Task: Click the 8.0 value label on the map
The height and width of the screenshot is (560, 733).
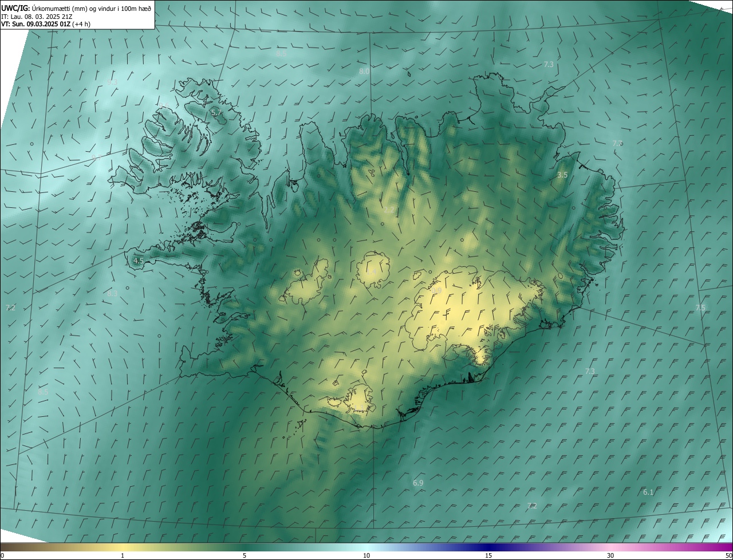Action: coord(364,71)
